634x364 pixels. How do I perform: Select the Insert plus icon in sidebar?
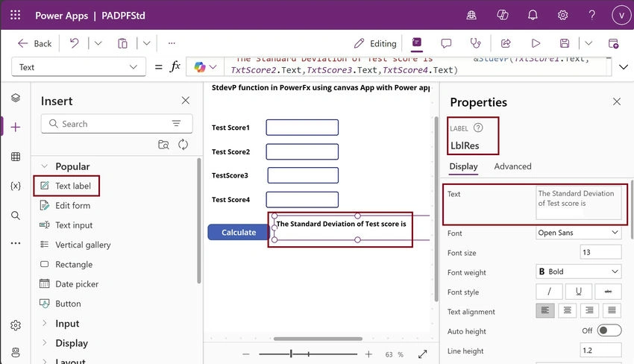click(x=16, y=128)
